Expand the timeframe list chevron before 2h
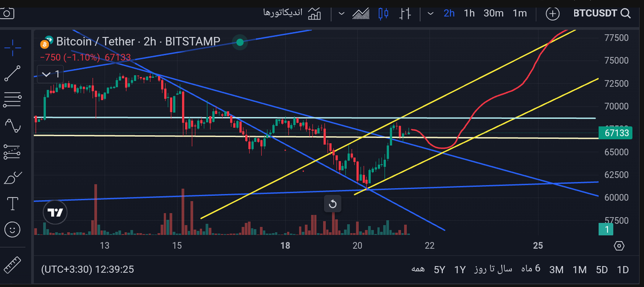 [x=430, y=13]
